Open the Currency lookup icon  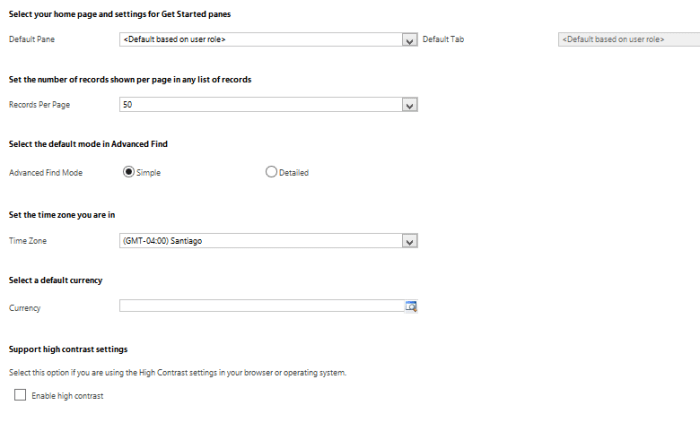(x=410, y=307)
